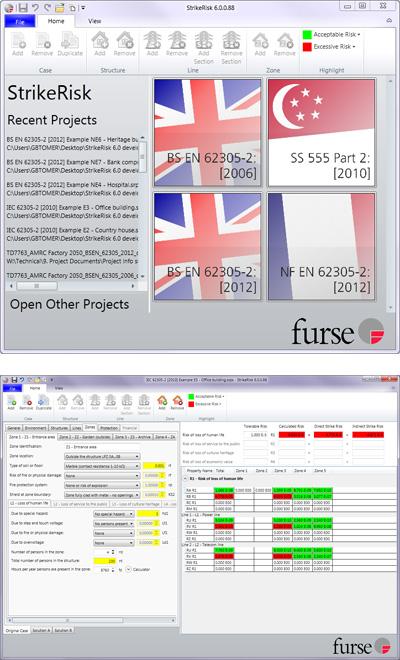Choose the NF EN 62305-2 [2012] tile
Image resolution: width=400 pixels, height=660 pixels.
coord(321,247)
